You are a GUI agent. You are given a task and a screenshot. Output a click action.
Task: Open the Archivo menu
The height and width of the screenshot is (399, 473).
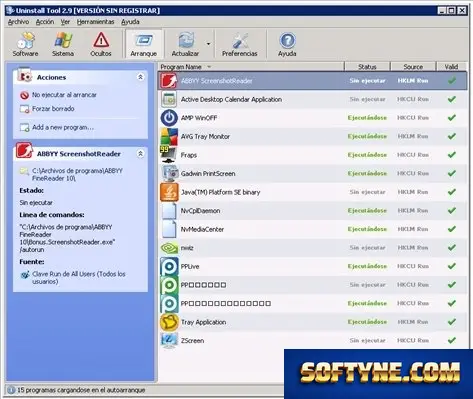pyautogui.click(x=18, y=22)
